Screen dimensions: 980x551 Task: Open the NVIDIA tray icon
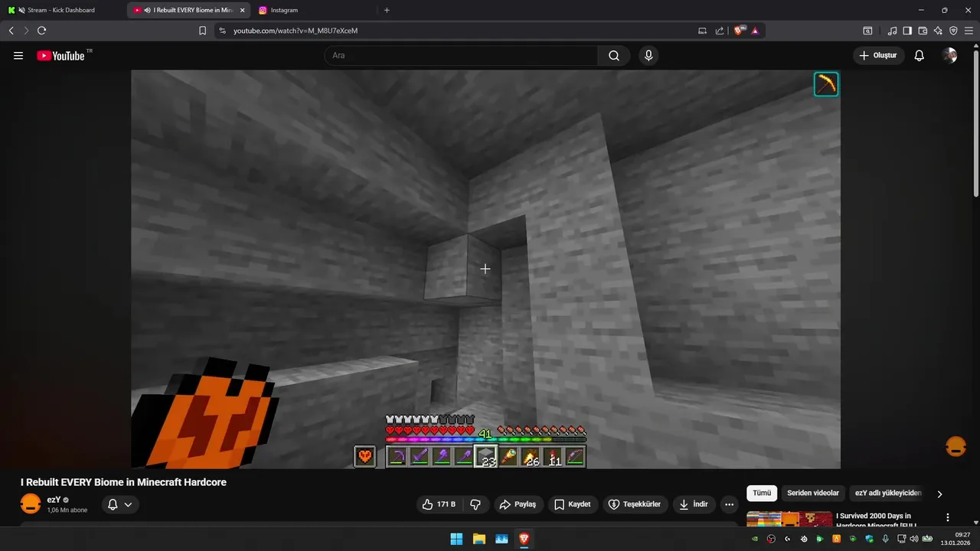pyautogui.click(x=755, y=539)
